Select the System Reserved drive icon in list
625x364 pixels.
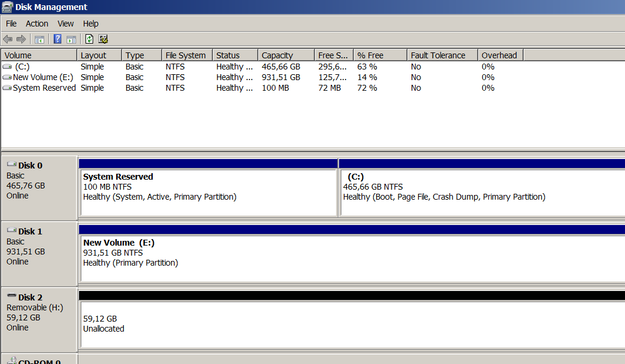point(7,88)
